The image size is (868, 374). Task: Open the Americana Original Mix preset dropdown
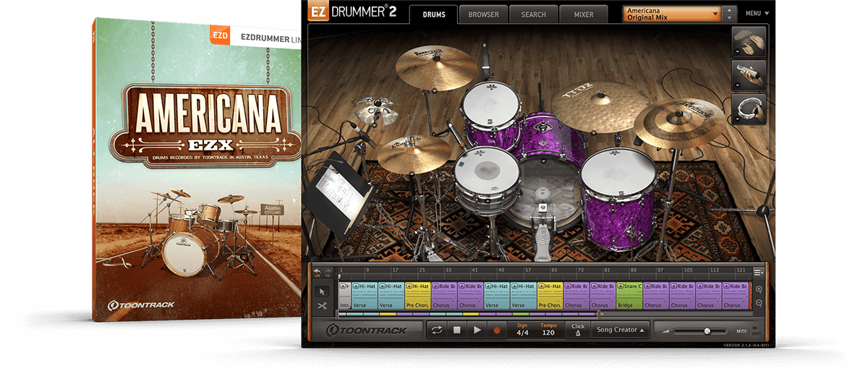tap(672, 14)
